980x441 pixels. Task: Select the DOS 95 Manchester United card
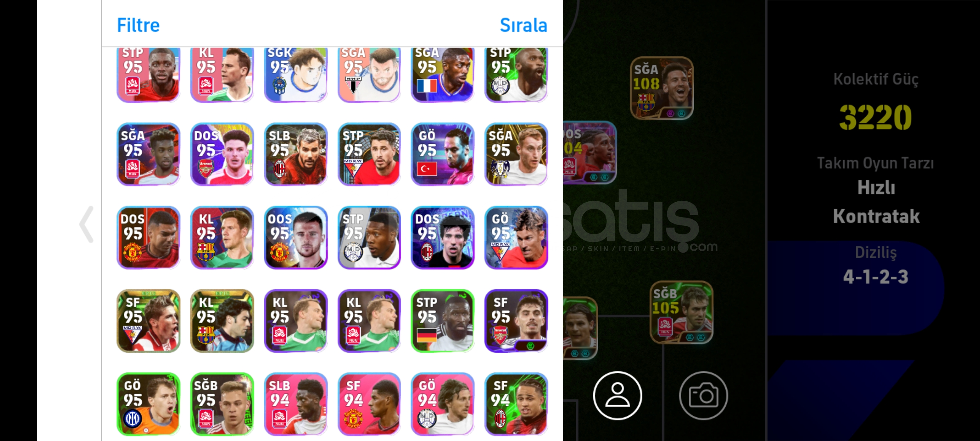click(149, 238)
